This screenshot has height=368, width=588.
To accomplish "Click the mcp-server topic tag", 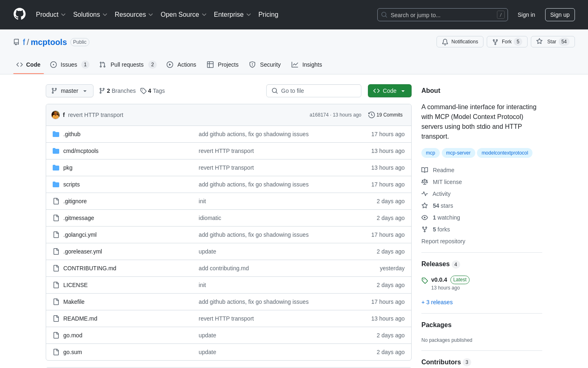I will point(458,153).
